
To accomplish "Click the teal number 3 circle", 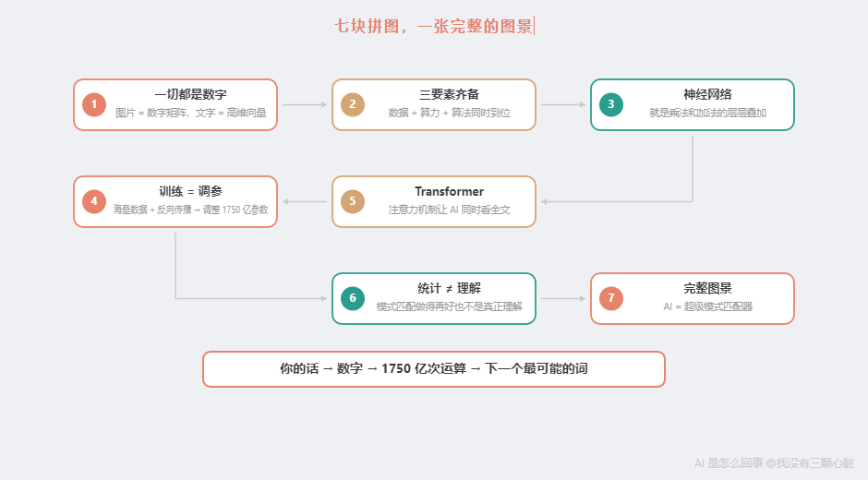I will pyautogui.click(x=611, y=104).
